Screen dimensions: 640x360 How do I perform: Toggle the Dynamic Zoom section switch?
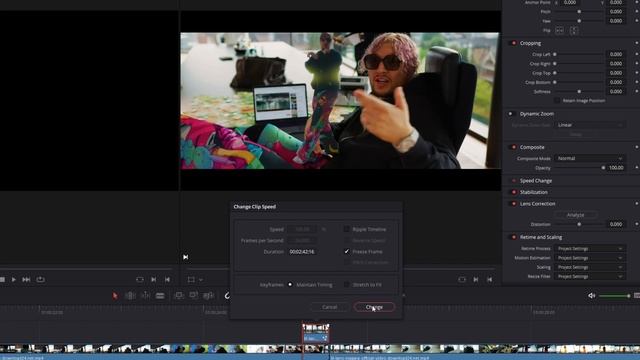coord(511,114)
